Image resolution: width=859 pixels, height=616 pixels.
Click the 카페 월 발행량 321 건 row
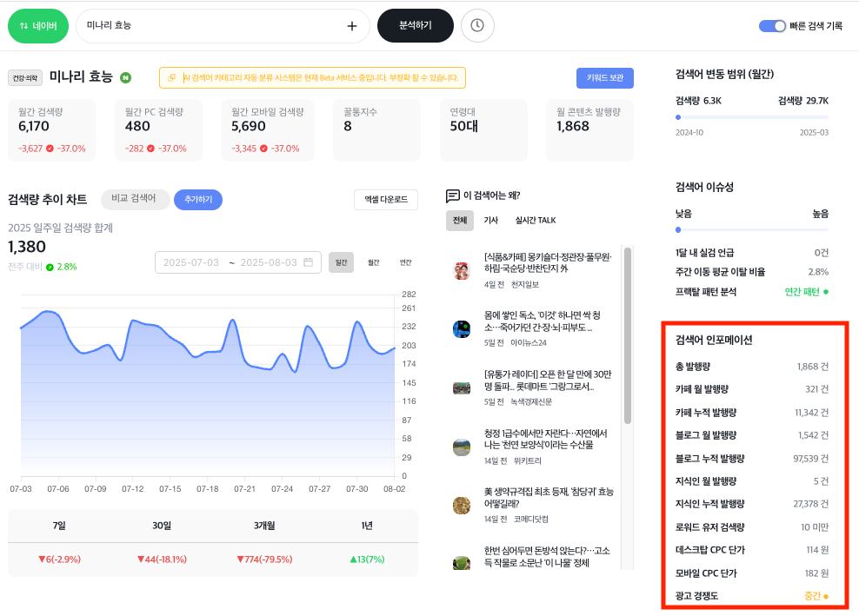751,388
